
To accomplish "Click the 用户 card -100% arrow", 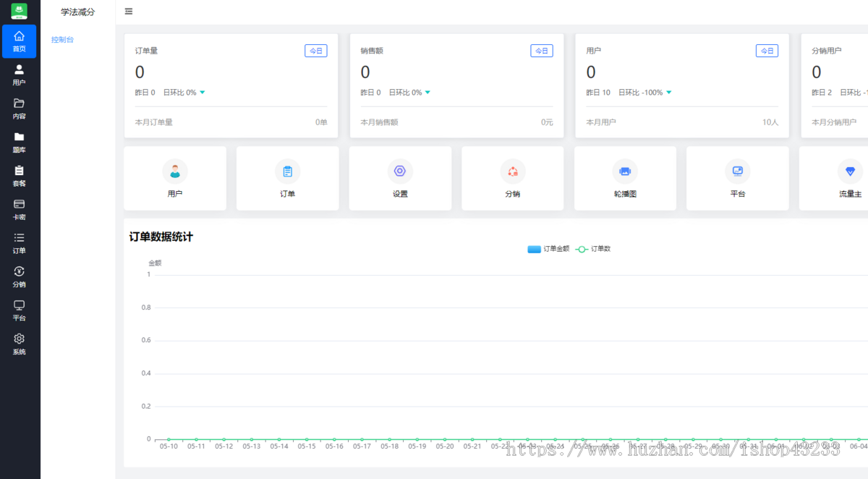I will pos(669,93).
